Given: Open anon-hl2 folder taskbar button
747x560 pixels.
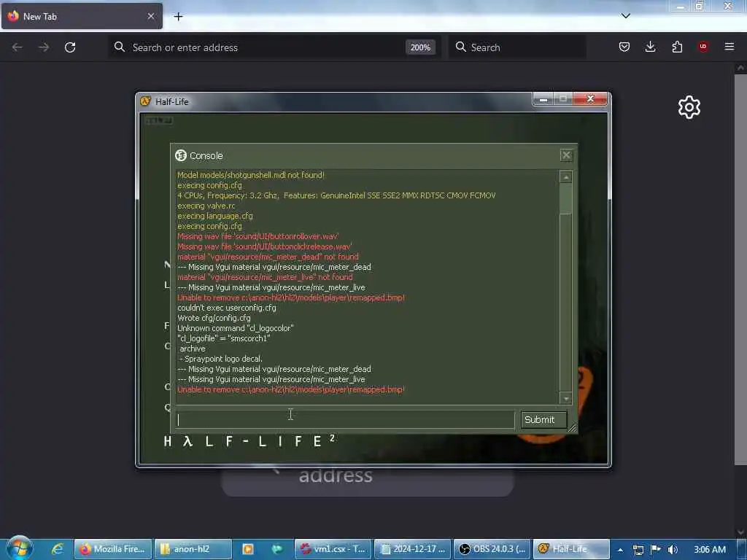Looking at the screenshot, I should coord(193,549).
